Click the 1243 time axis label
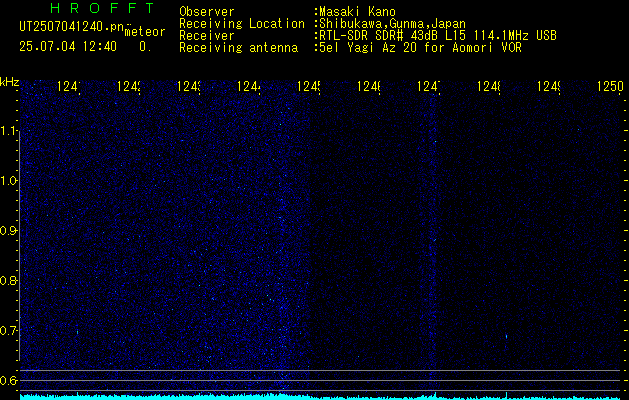Screen dimensions: 629x400 tap(189, 86)
